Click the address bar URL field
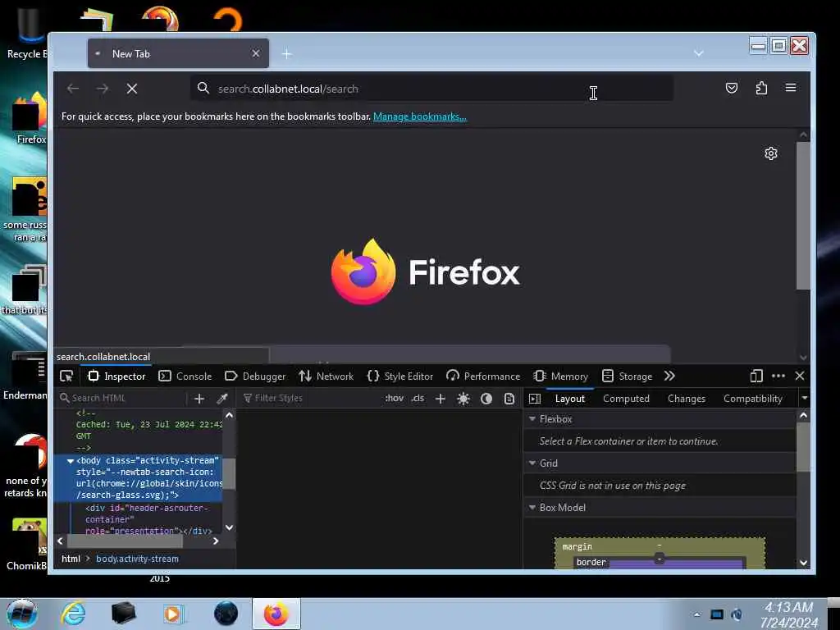Screen dimensions: 840x630 [431, 89]
